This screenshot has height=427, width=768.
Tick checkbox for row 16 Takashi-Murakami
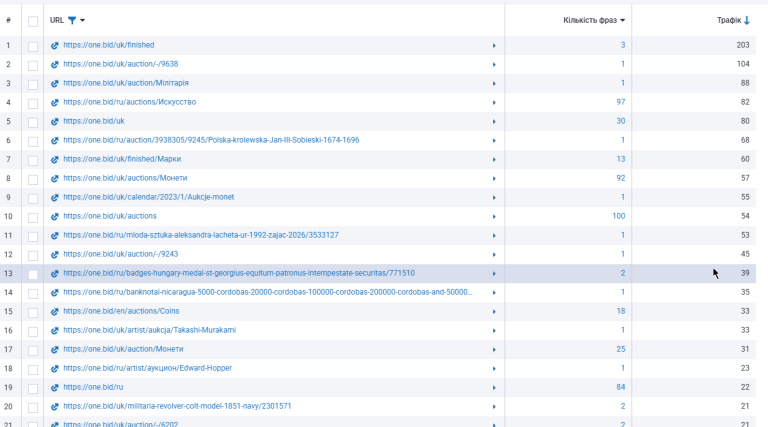click(33, 332)
